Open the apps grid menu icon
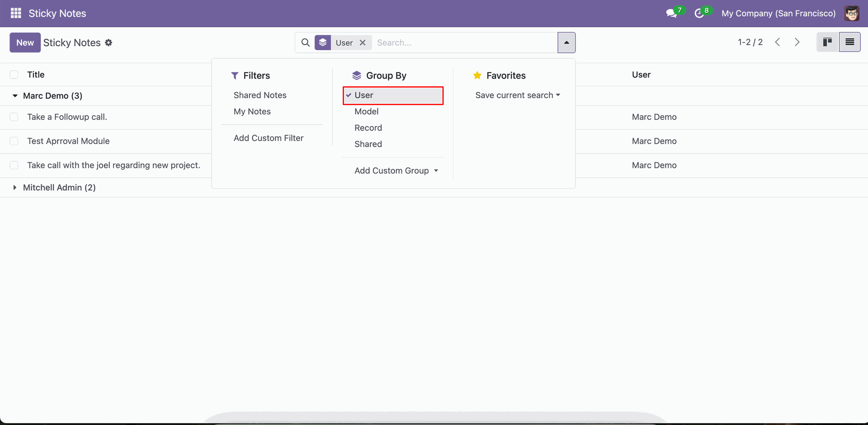Screen dimensions: 868x425 pos(16,13)
